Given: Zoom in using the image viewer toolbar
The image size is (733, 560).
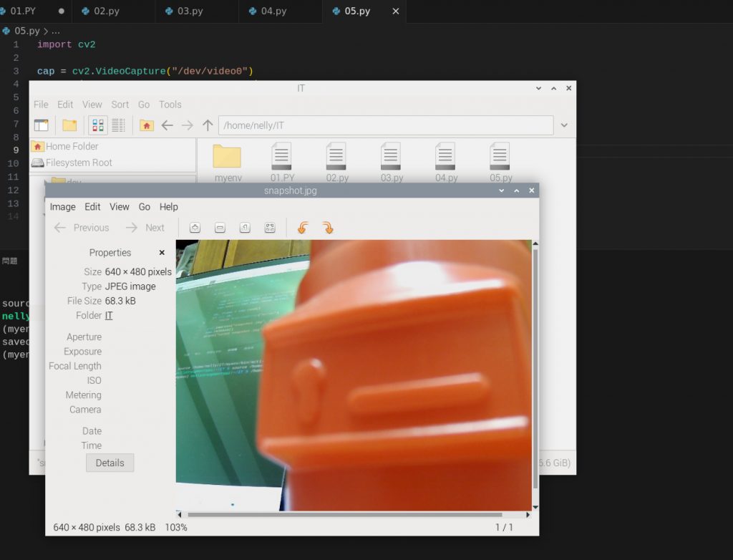Looking at the screenshot, I should [x=195, y=228].
